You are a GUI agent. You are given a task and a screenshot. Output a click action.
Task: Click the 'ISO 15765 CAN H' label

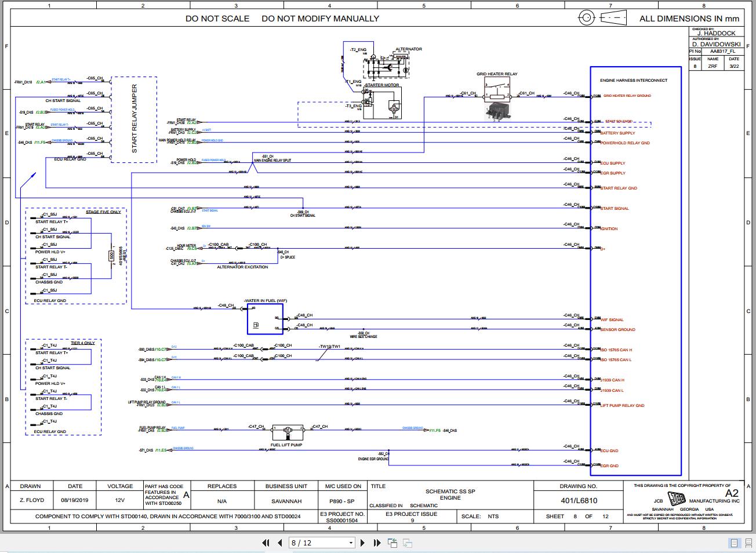click(x=616, y=350)
